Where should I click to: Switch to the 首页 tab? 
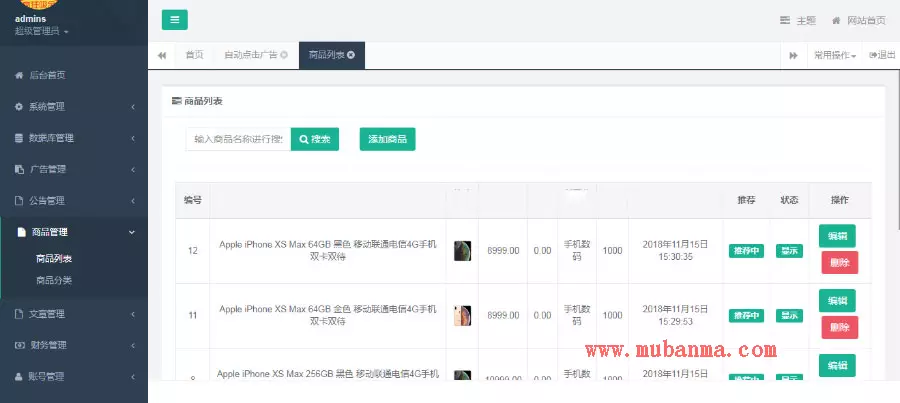194,55
